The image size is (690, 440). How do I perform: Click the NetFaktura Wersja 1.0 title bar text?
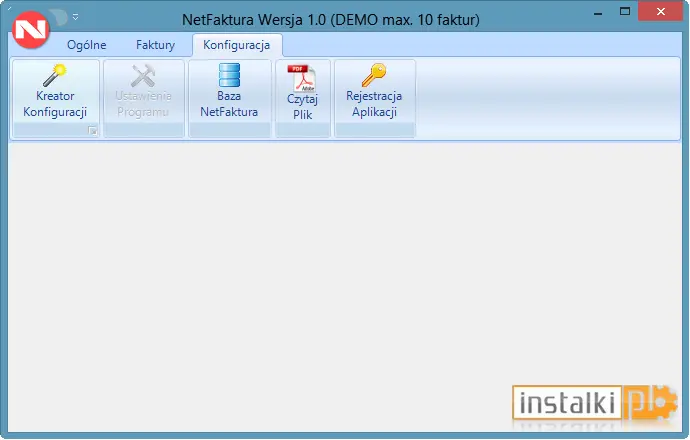331,20
